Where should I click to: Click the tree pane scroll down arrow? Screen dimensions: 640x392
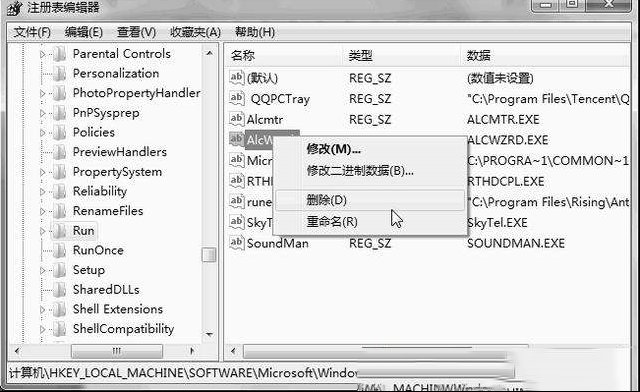[209, 335]
